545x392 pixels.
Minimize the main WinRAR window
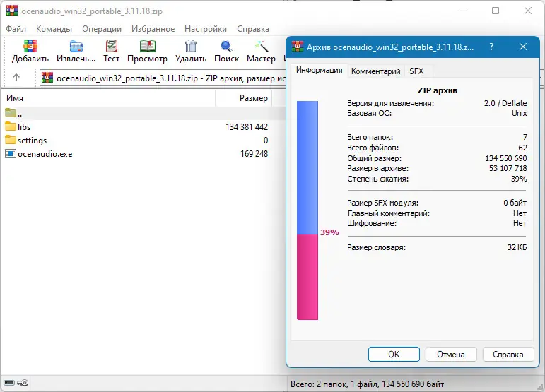coord(464,11)
